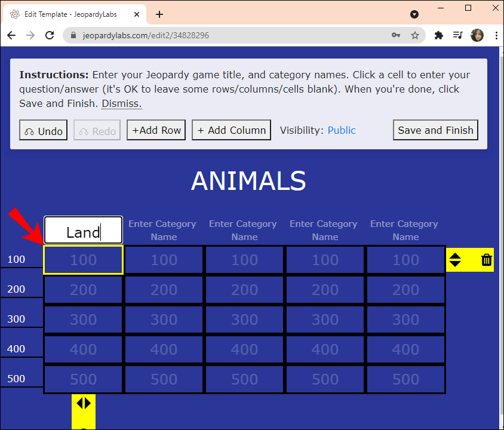Open the user profile avatar
This screenshot has width=504, height=430.
(x=477, y=35)
